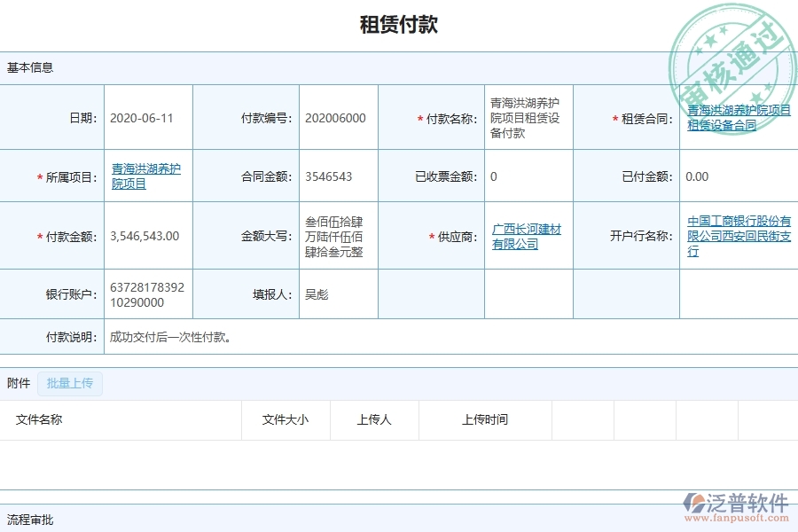Select the 付款编号 value 202006000
The height and width of the screenshot is (532, 798).
332,117
